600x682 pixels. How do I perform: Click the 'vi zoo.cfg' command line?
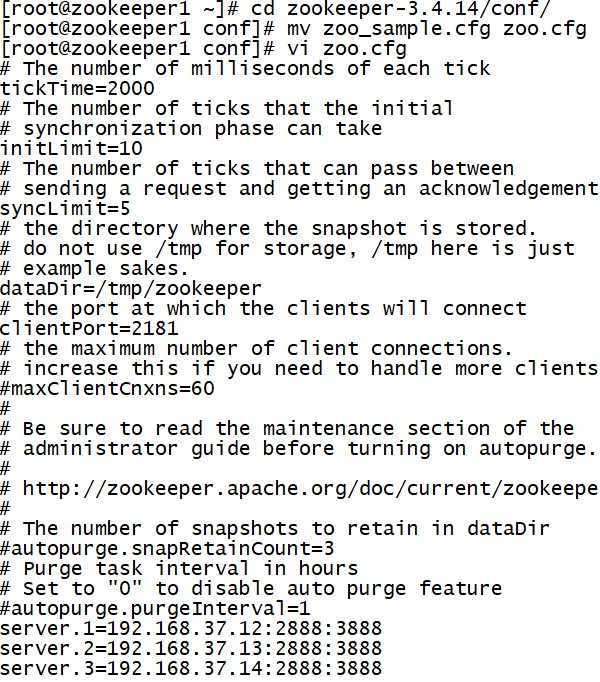(347, 49)
